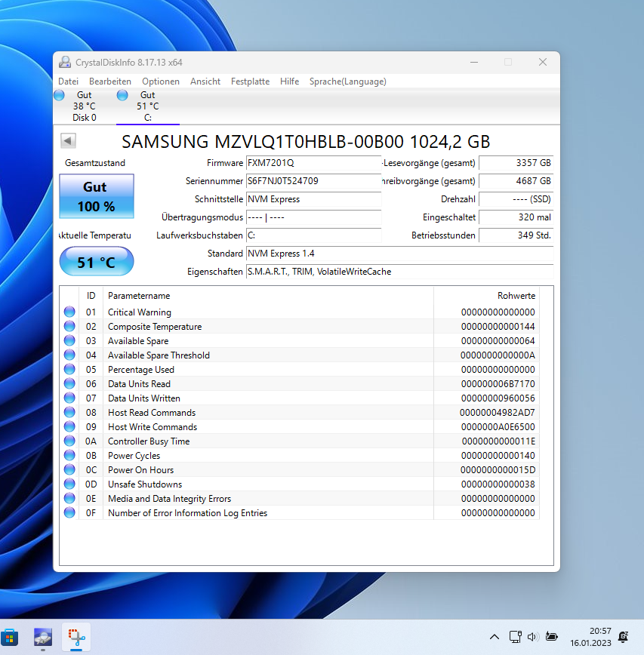The height and width of the screenshot is (655, 644).
Task: Click the Firmware field FXM7201Q
Action: click(313, 163)
